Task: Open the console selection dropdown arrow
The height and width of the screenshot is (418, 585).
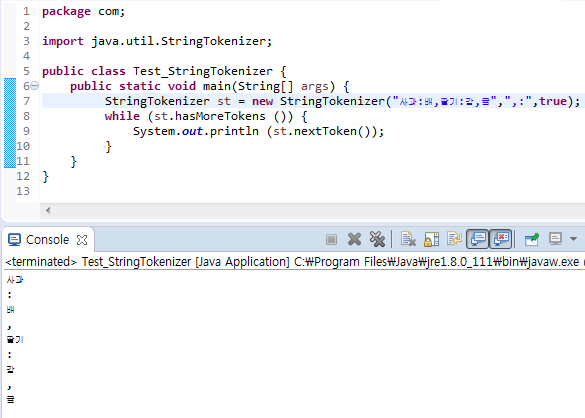Action: point(573,239)
